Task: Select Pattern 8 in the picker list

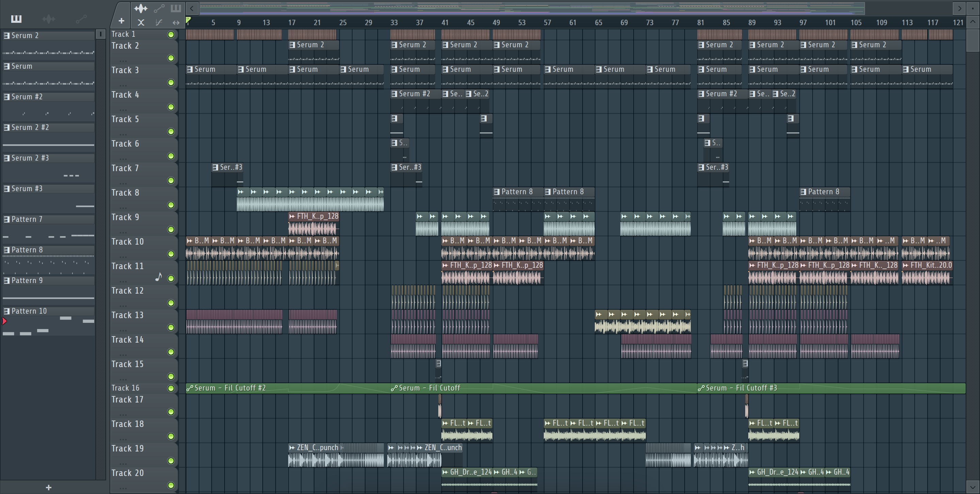Action: pos(48,250)
